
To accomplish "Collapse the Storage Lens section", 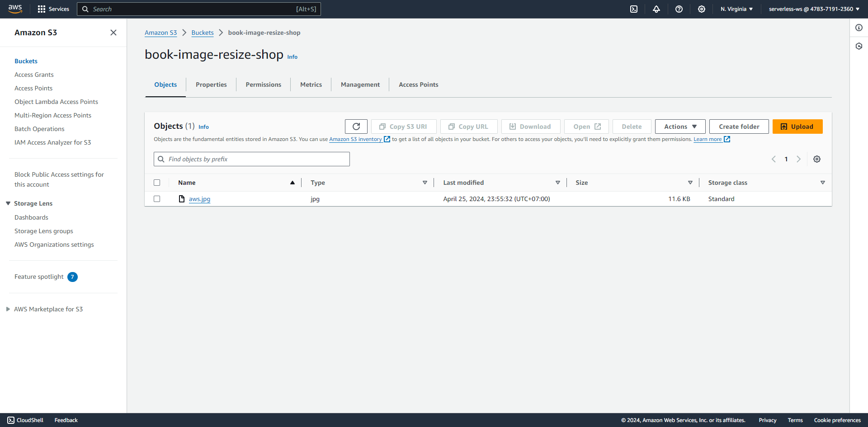I will click(8, 203).
